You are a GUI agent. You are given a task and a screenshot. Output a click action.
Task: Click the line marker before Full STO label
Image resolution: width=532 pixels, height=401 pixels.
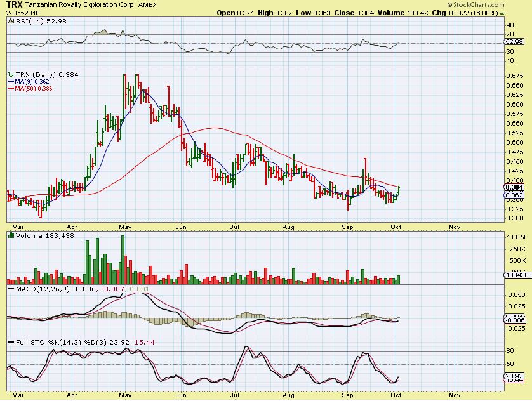11,343
